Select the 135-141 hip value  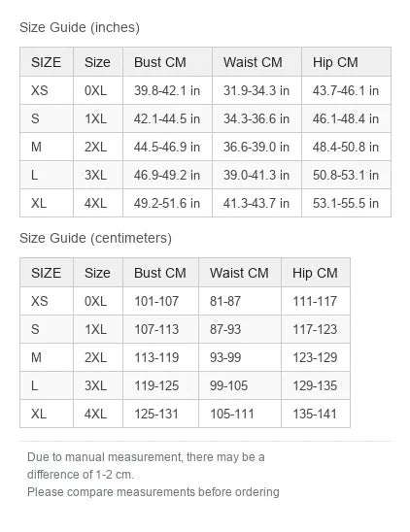316,414
